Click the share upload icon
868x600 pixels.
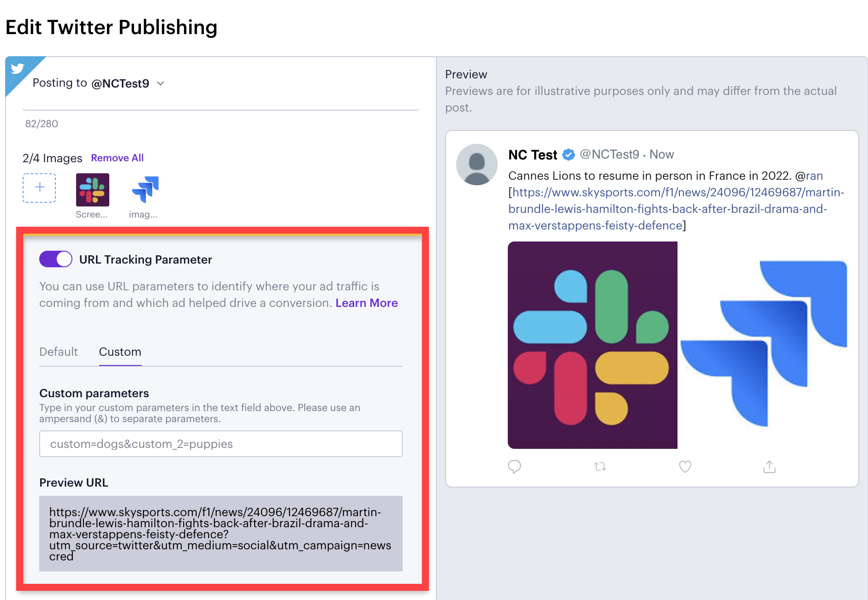point(769,466)
